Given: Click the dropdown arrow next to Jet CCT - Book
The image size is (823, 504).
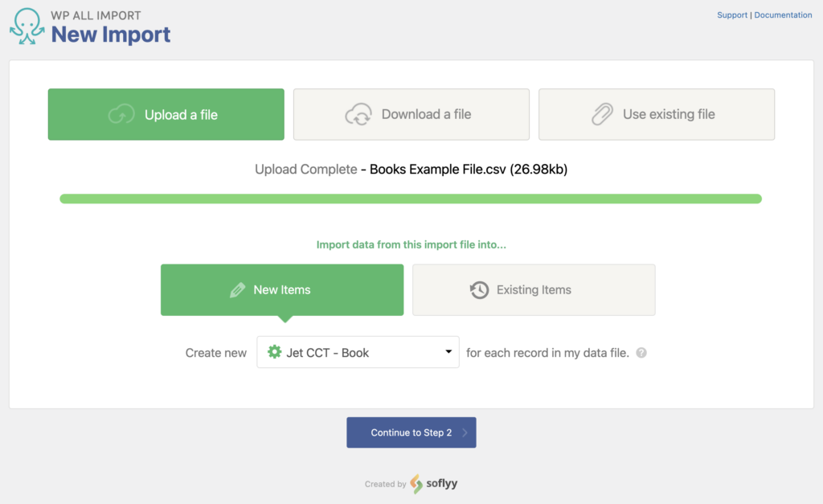Looking at the screenshot, I should (449, 352).
